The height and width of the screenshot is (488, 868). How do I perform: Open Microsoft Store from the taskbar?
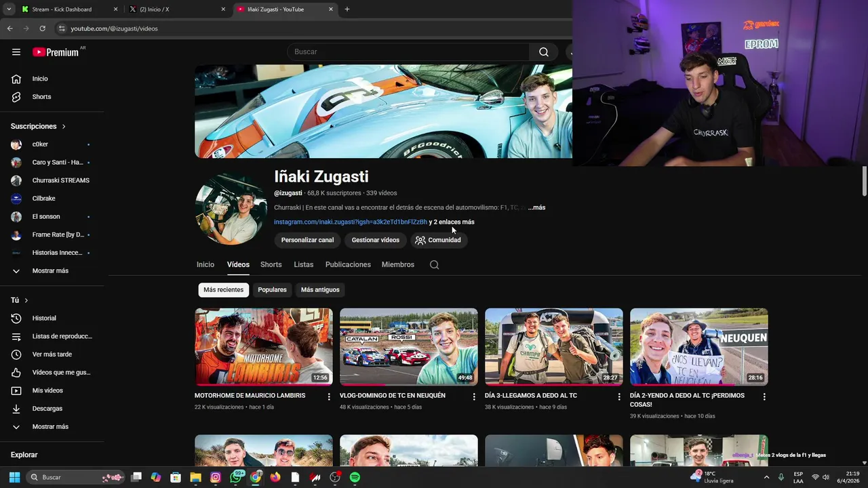(176, 477)
